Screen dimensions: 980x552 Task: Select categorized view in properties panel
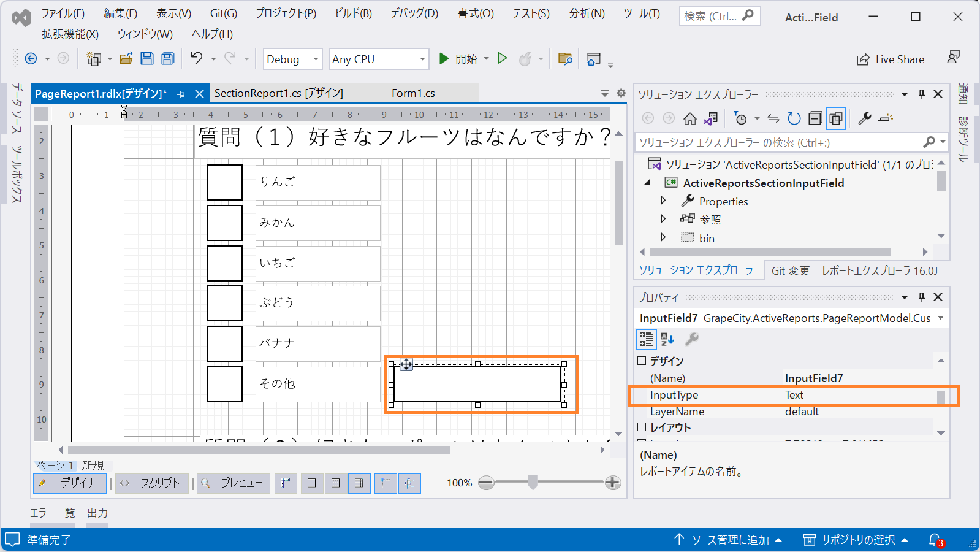pyautogui.click(x=647, y=339)
